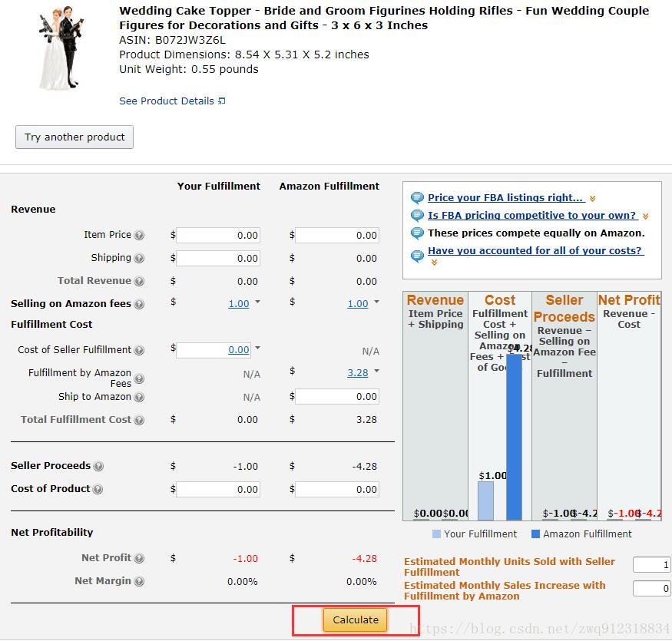Expand chevron after Price your FBA listings right
The height and width of the screenshot is (641, 672).
[x=592, y=199]
